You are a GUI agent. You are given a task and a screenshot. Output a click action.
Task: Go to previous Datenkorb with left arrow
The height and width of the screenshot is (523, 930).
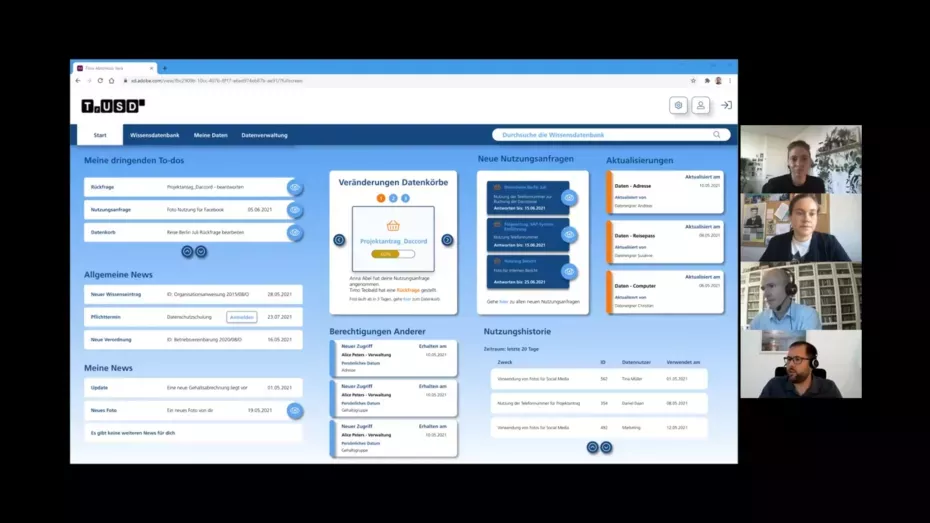tap(339, 240)
